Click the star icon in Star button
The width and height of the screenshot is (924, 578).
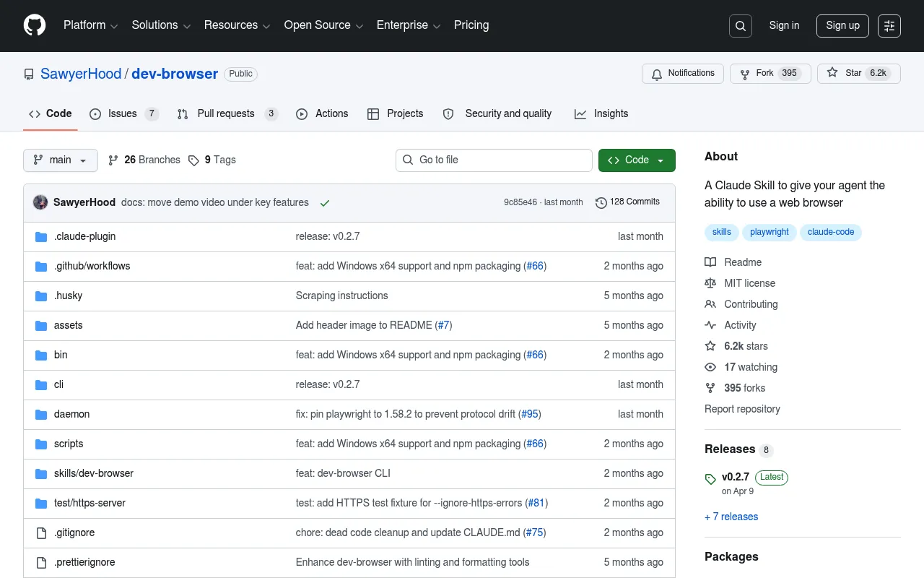pos(832,73)
